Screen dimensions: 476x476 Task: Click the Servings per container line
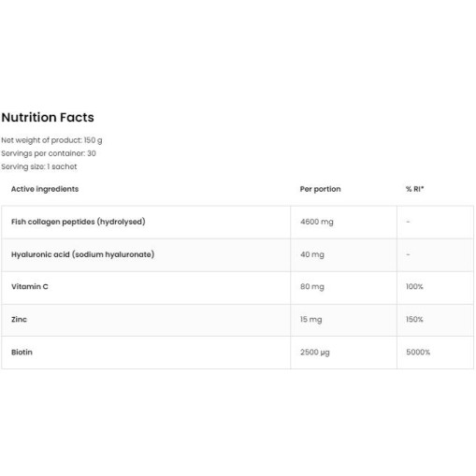(x=49, y=153)
